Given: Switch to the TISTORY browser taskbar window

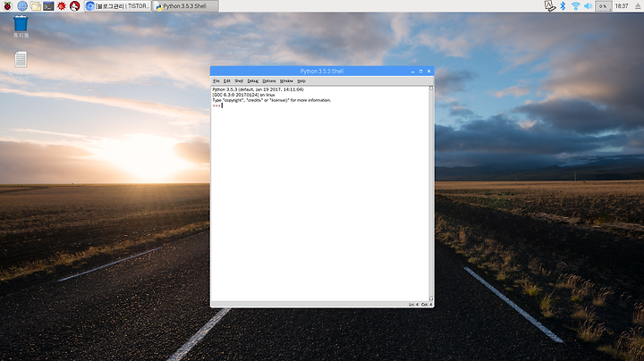Looking at the screenshot, I should [x=118, y=5].
